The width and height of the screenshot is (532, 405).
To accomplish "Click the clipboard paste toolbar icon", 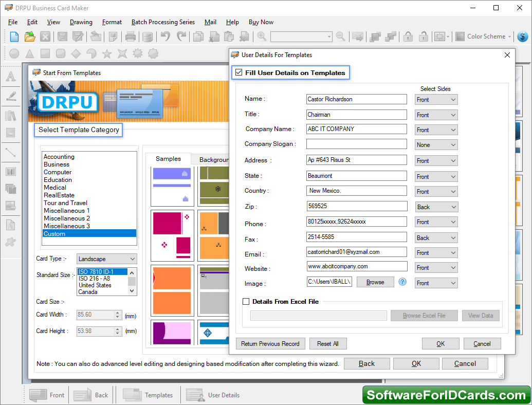I will (229, 36).
